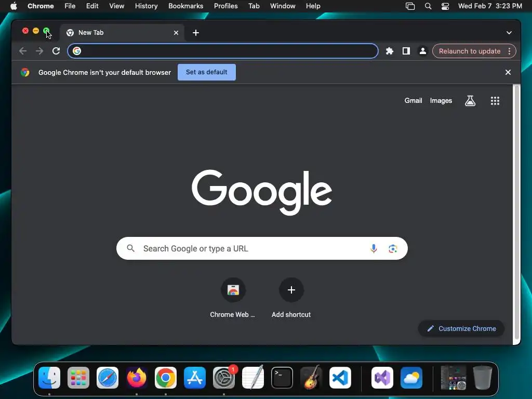532x399 pixels.
Task: Open Terminal from the Dock
Action: point(282,378)
